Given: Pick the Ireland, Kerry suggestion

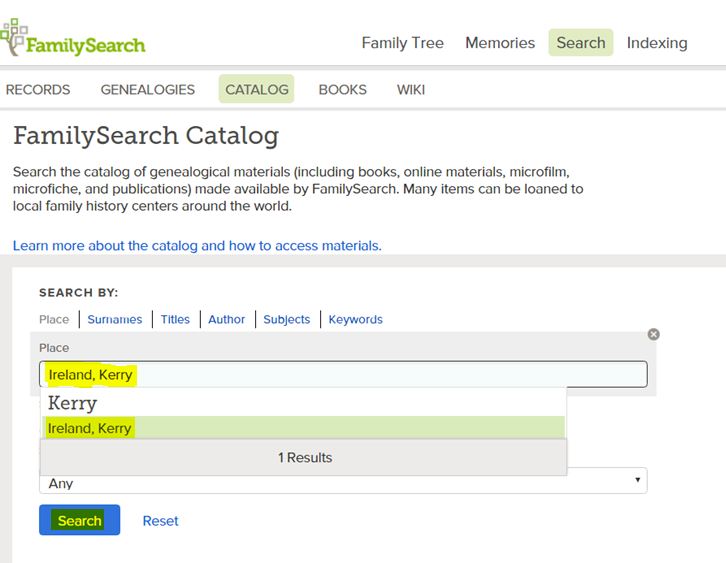Looking at the screenshot, I should pos(303,428).
